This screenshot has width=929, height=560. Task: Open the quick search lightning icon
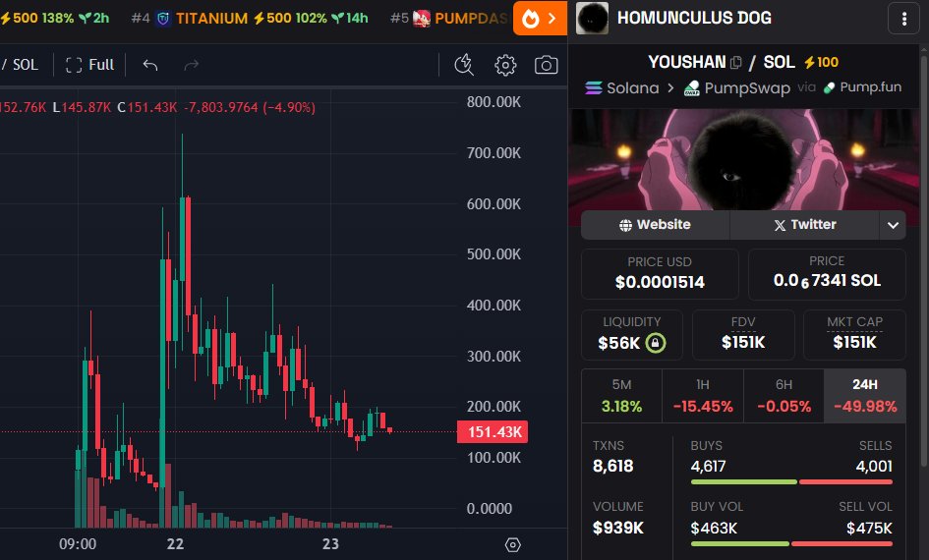click(x=464, y=65)
